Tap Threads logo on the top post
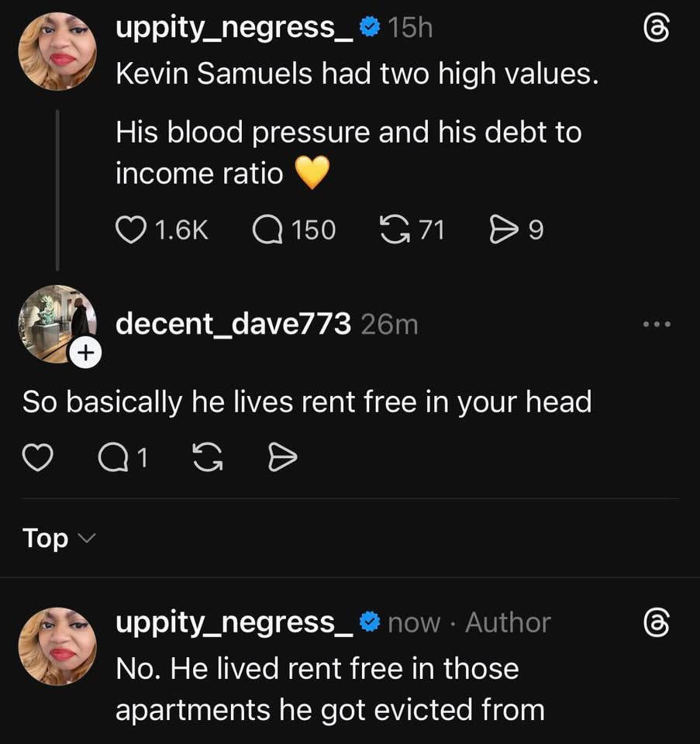The width and height of the screenshot is (700, 744). point(657,29)
